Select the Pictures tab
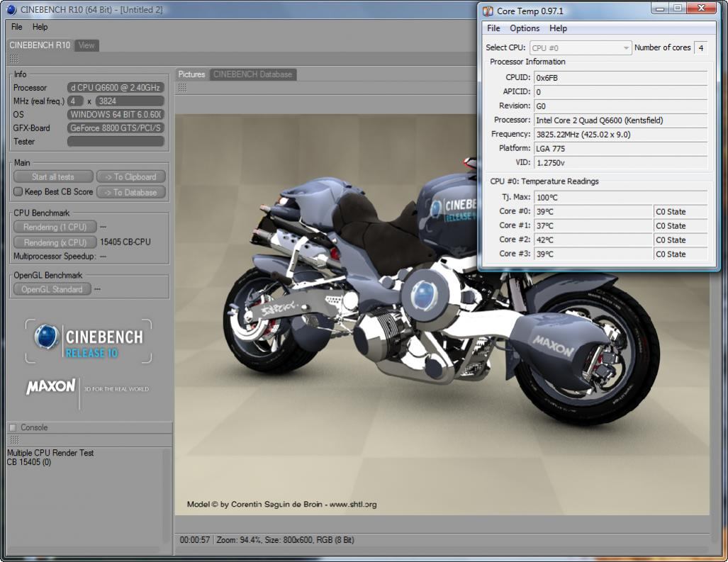Screen dimensions: 728x562 click(192, 74)
